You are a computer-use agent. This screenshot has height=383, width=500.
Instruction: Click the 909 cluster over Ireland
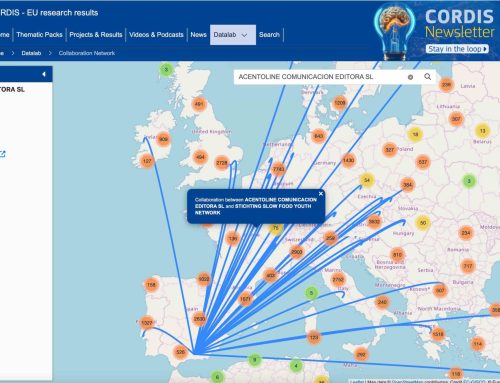tap(163, 139)
